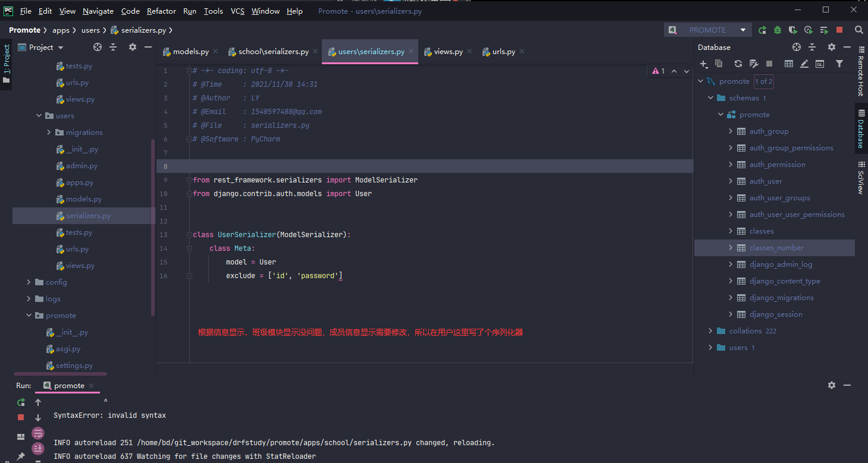
Task: Locate the open file in the Project panel
Action: [x=98, y=47]
